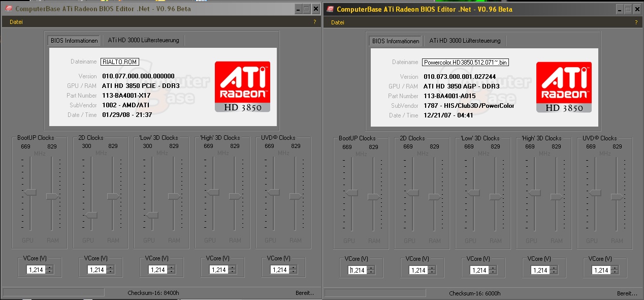This screenshot has height=300, width=644.
Task: Click Bereit.. status in right window
Action: [627, 293]
